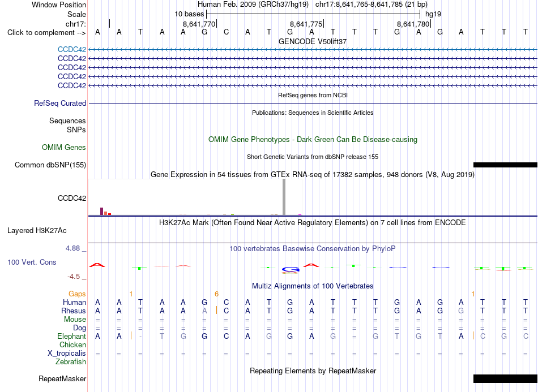Click 'Human Feb. 2009 (GRCh37/hg19)' assembly text
Image resolution: width=538 pixels, height=392 pixels.
click(253, 5)
